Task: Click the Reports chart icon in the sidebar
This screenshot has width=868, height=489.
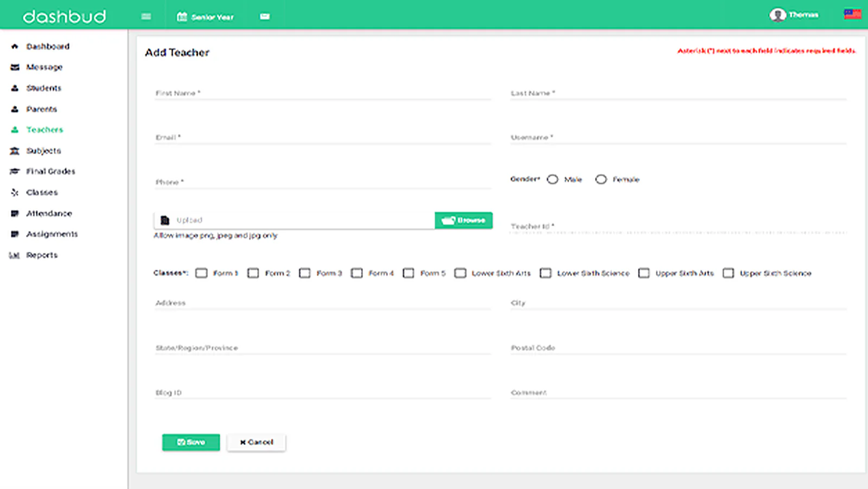Action: [15, 255]
